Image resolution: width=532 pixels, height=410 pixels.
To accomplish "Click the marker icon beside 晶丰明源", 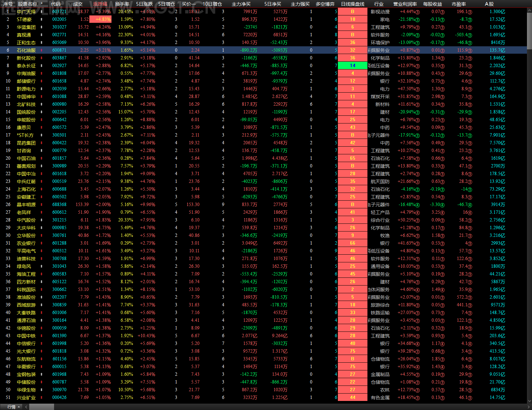I will click(42, 205).
